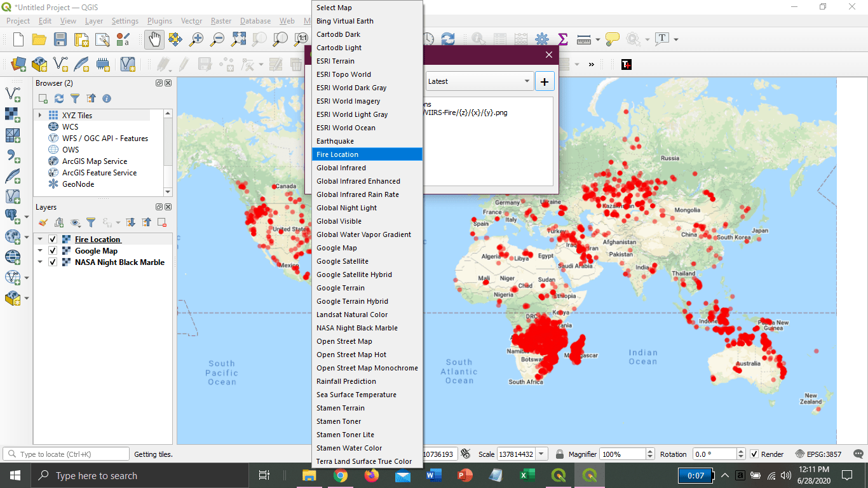This screenshot has height=488, width=868.
Task: Select the Zoom In magnifier tool
Action: pos(196,39)
